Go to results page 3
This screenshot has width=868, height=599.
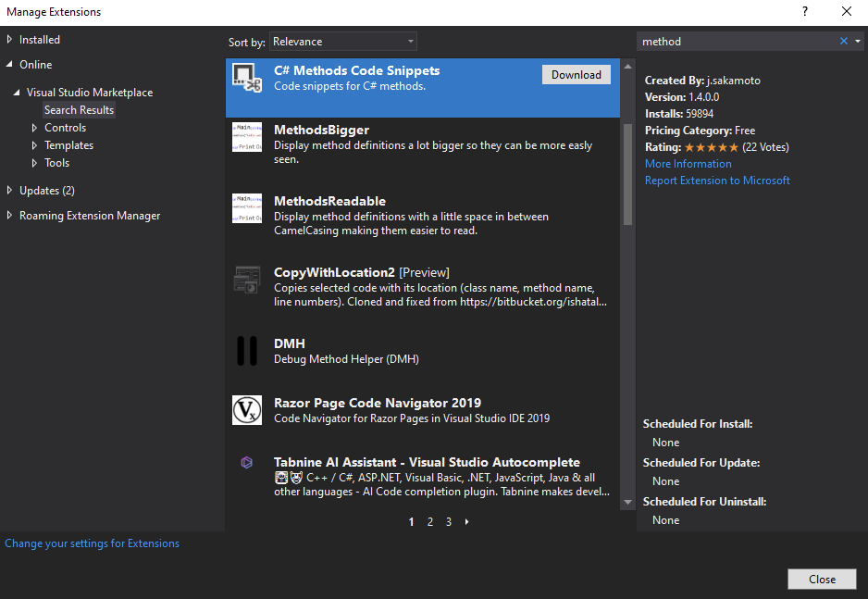(449, 521)
